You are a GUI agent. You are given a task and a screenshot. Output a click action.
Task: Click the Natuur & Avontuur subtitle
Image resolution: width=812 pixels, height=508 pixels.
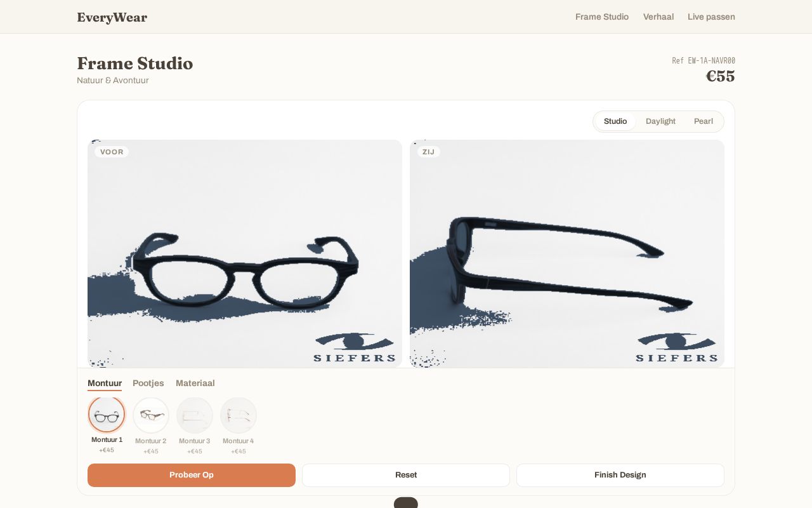113,81
